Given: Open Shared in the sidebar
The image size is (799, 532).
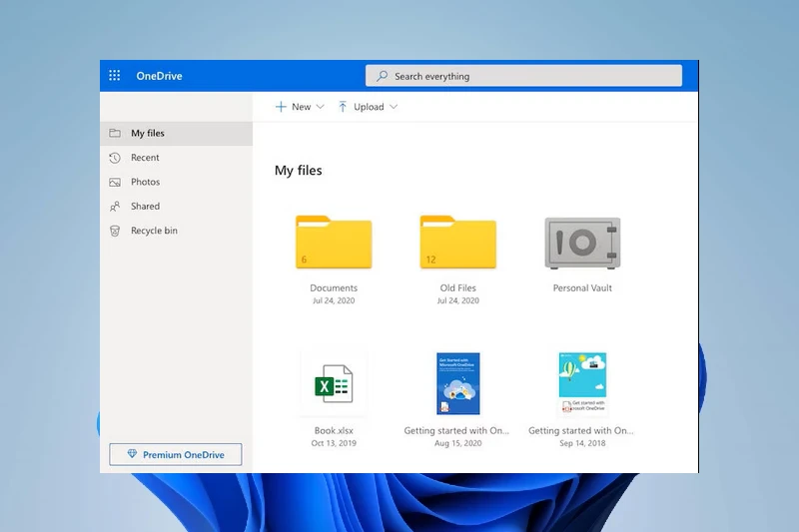Looking at the screenshot, I should (x=177, y=207).
